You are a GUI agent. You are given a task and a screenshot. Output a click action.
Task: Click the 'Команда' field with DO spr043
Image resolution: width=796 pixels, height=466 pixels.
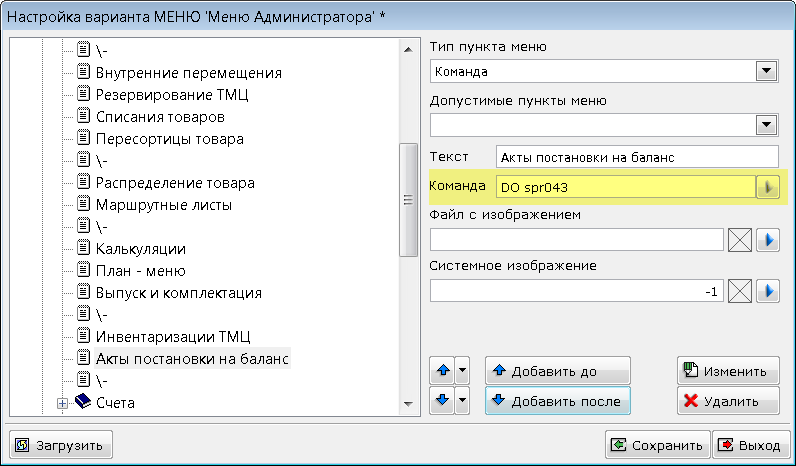[625, 187]
